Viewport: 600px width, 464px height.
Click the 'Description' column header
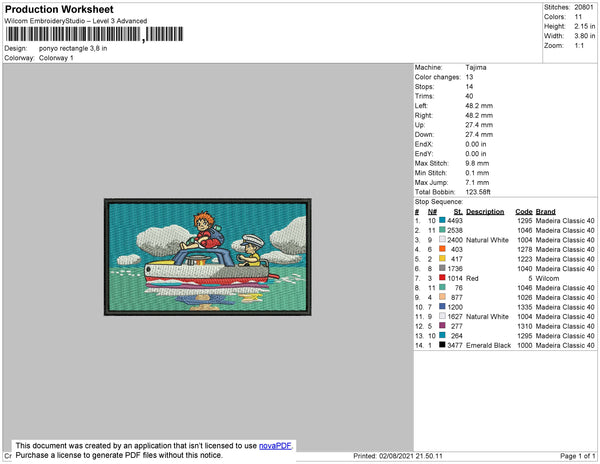click(485, 212)
